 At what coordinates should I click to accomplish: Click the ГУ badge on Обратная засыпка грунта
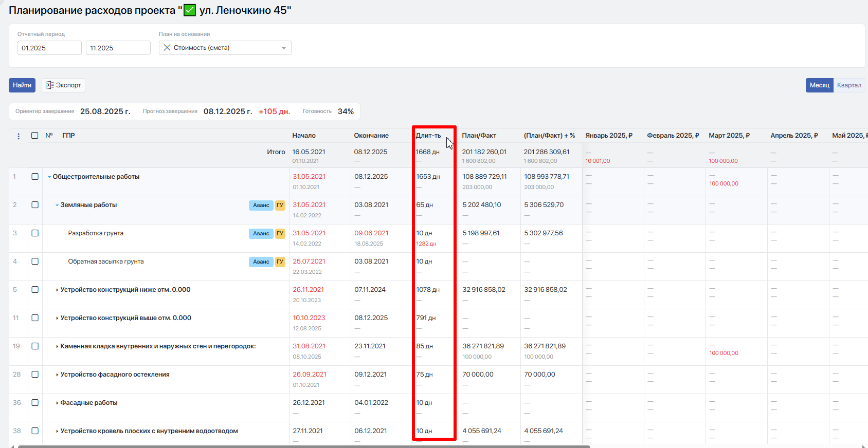coord(280,262)
